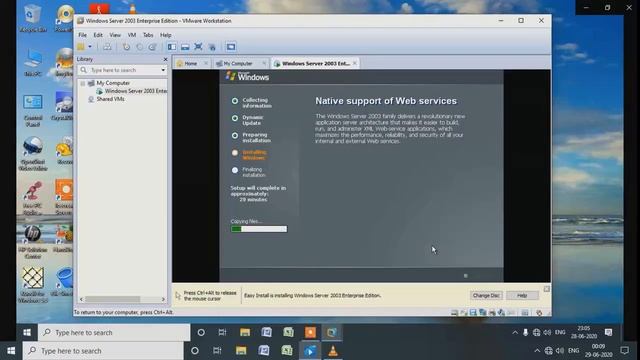Take a snapshot using the clock toolbar icon

(x=127, y=47)
